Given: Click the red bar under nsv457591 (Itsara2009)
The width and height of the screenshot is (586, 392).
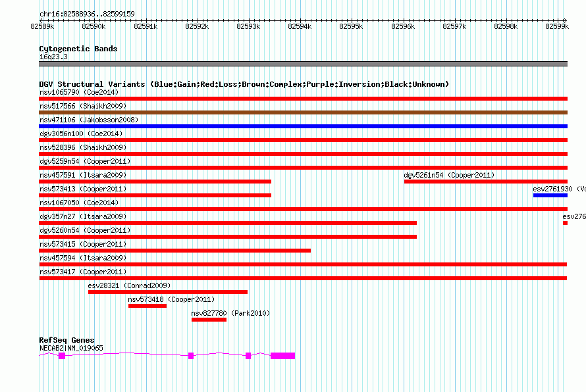Looking at the screenshot, I should [155, 182].
